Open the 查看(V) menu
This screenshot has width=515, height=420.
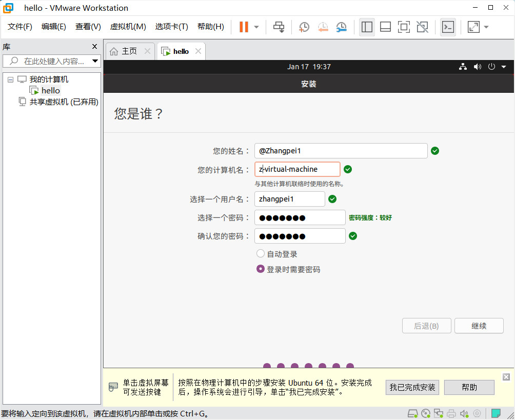coord(88,27)
